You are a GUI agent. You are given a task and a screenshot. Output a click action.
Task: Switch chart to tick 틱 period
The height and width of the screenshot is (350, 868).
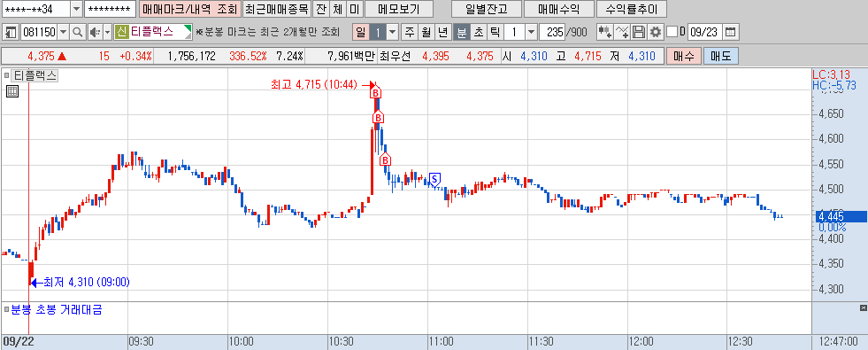[495, 32]
